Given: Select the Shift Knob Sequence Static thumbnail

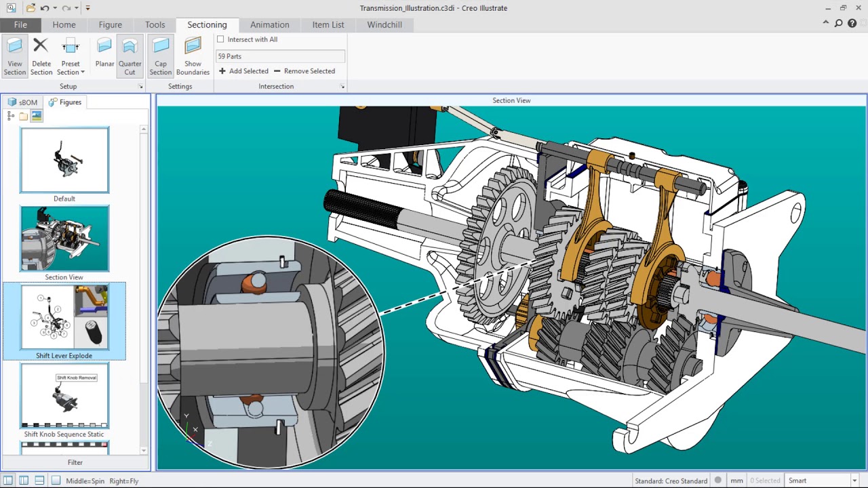Looking at the screenshot, I should pos(64,396).
